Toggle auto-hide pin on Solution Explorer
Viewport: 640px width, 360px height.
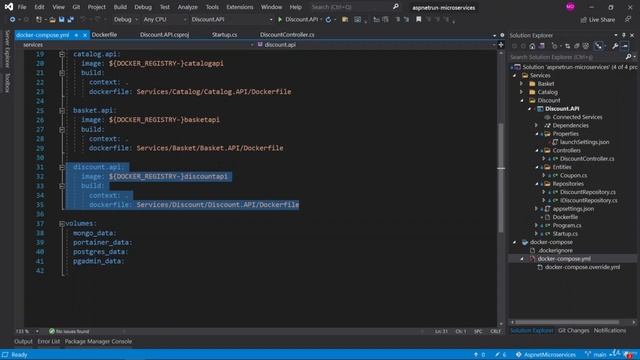[x=624, y=35]
